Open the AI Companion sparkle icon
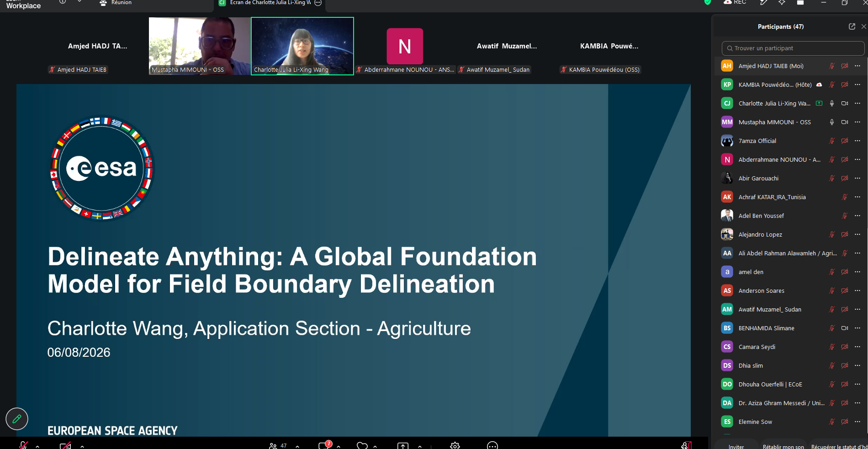This screenshot has height=449, width=868. [782, 2]
